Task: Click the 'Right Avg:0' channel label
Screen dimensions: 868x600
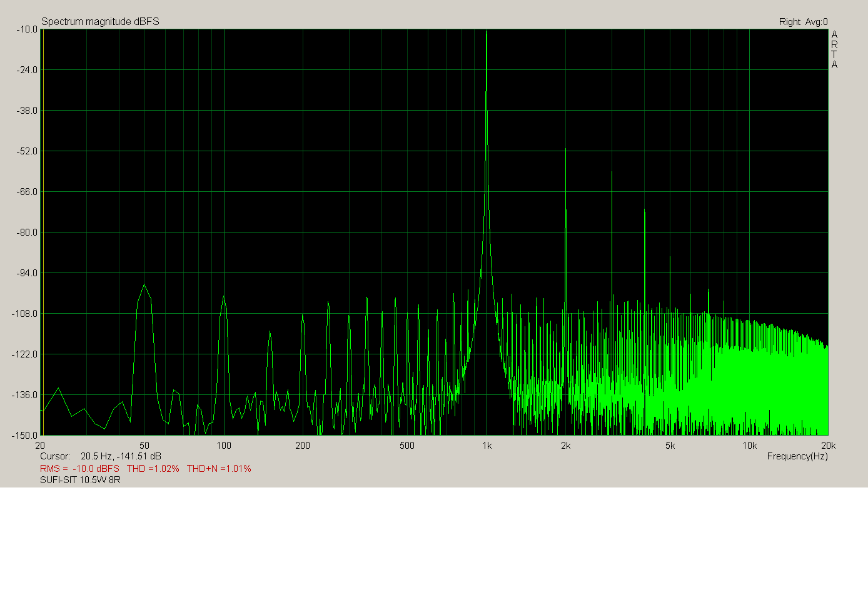Action: [x=803, y=22]
